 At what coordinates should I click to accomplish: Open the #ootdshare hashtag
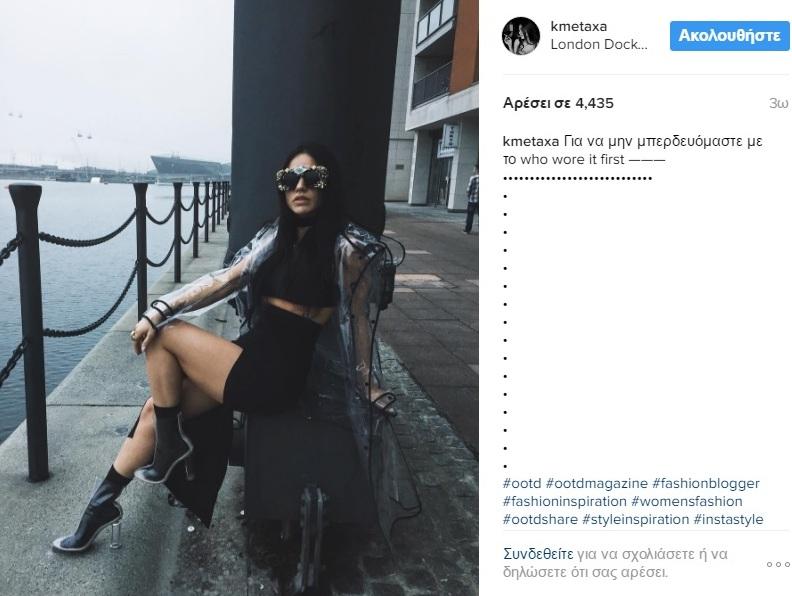(540, 519)
